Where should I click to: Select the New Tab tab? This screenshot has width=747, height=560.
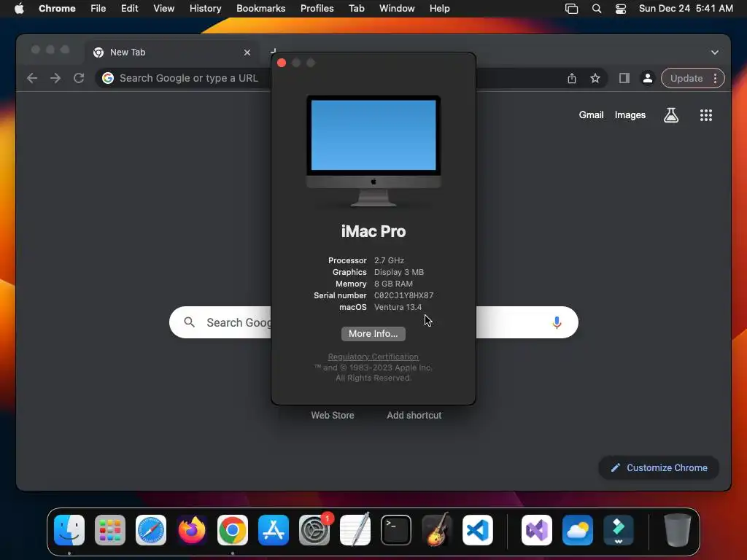(x=172, y=52)
